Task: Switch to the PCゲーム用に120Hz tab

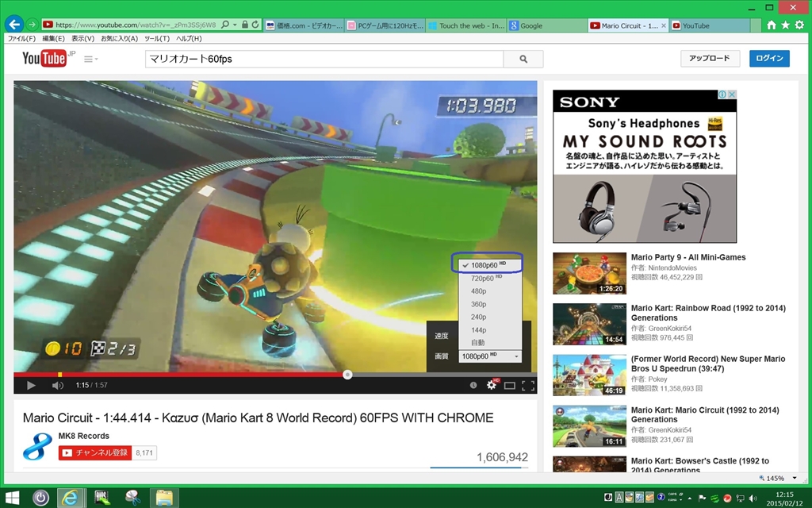Action: tap(385, 25)
